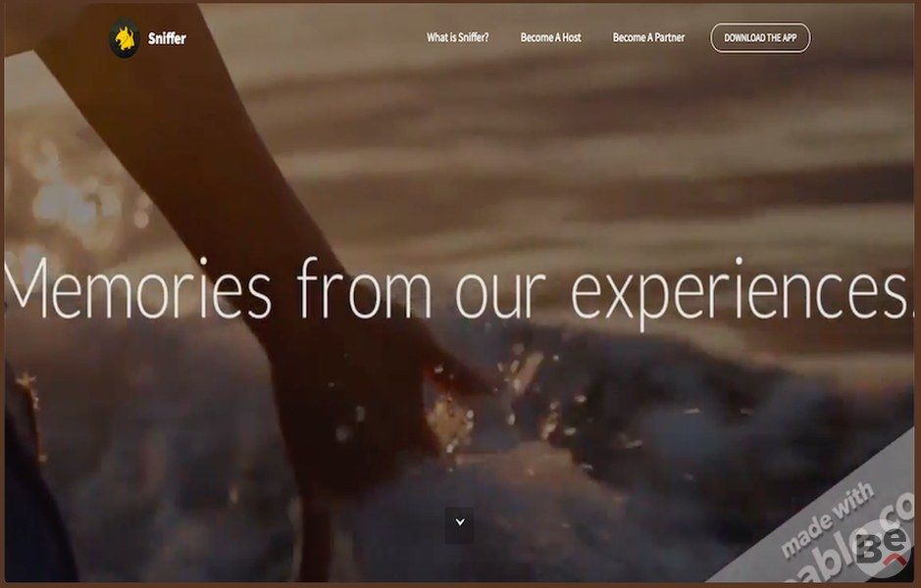Click the Sniffer brand name text
Viewport: 921px width, 588px height.
point(167,39)
